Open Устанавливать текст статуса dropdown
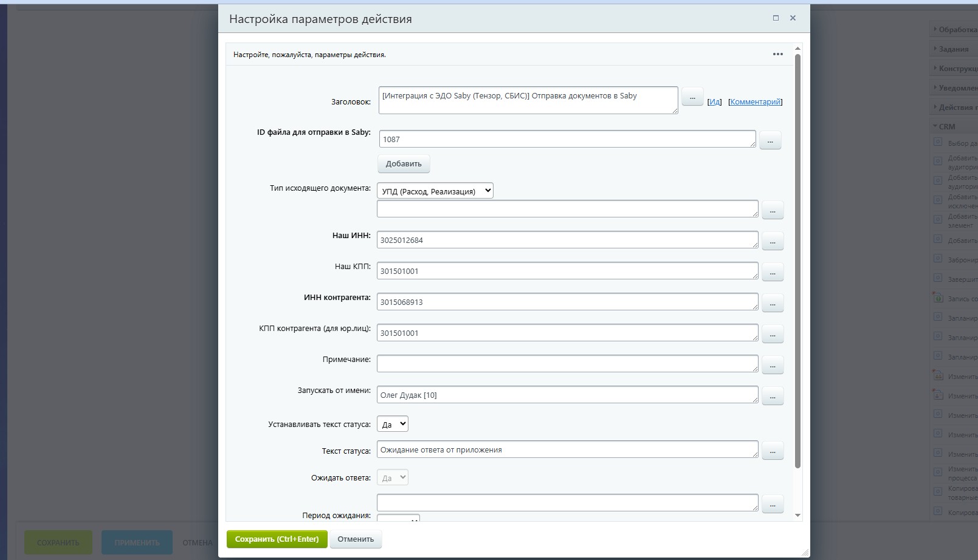Screen dimensions: 978x560 click(392, 424)
